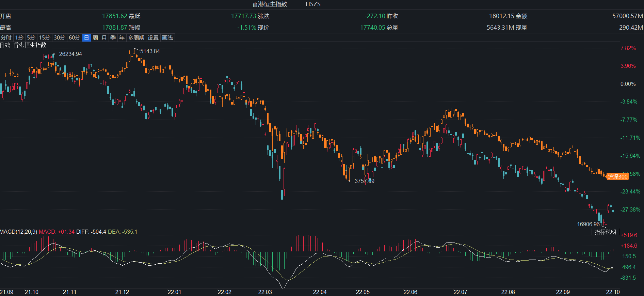644x296 pixels.
Task: Switch to 周 weekly candles
Action: (x=95, y=38)
